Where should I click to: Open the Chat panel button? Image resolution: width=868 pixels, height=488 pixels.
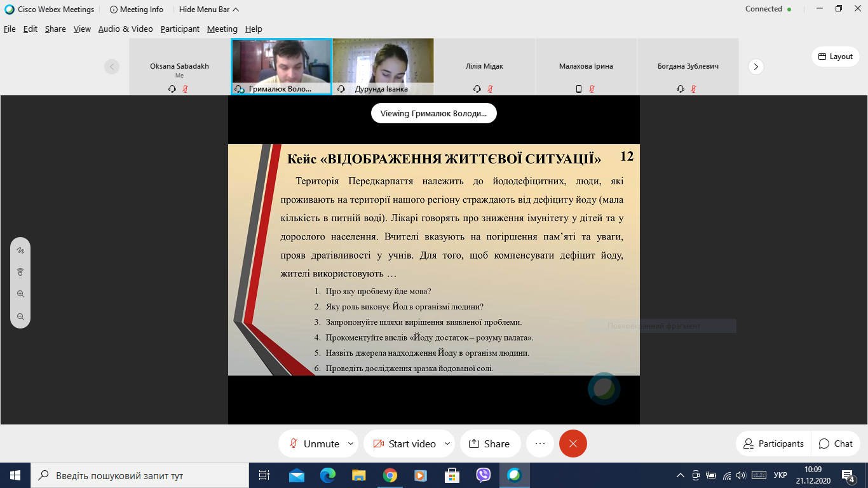pos(836,444)
